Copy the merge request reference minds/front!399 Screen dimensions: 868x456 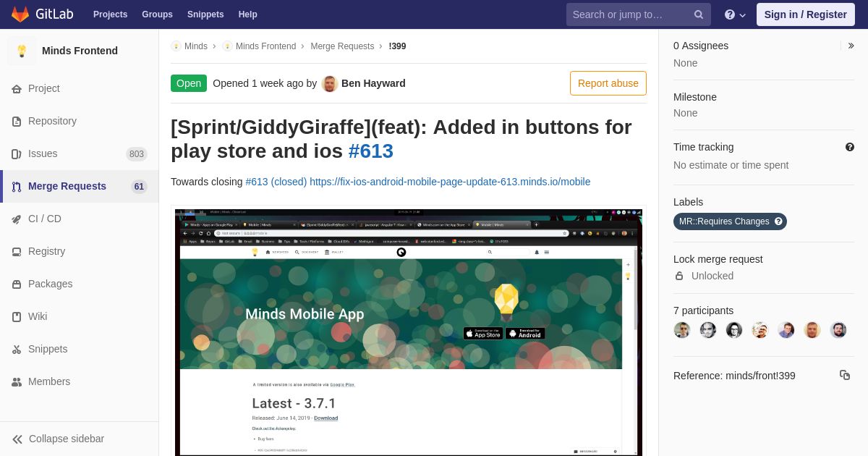click(844, 375)
